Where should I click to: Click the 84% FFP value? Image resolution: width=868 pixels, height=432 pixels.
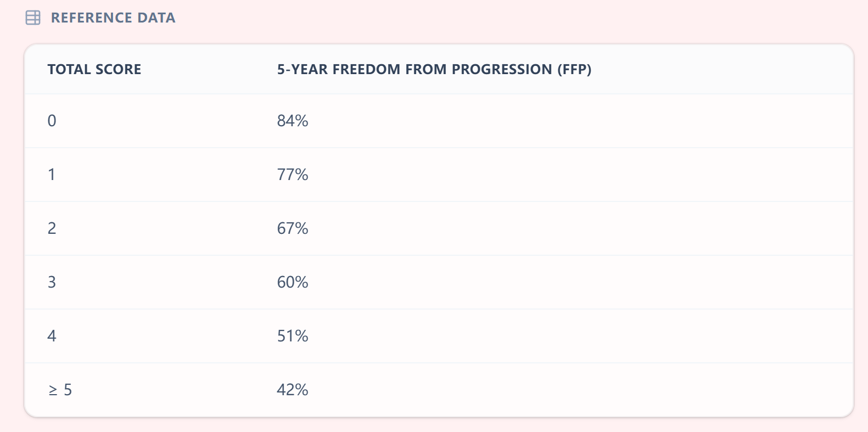coord(293,121)
